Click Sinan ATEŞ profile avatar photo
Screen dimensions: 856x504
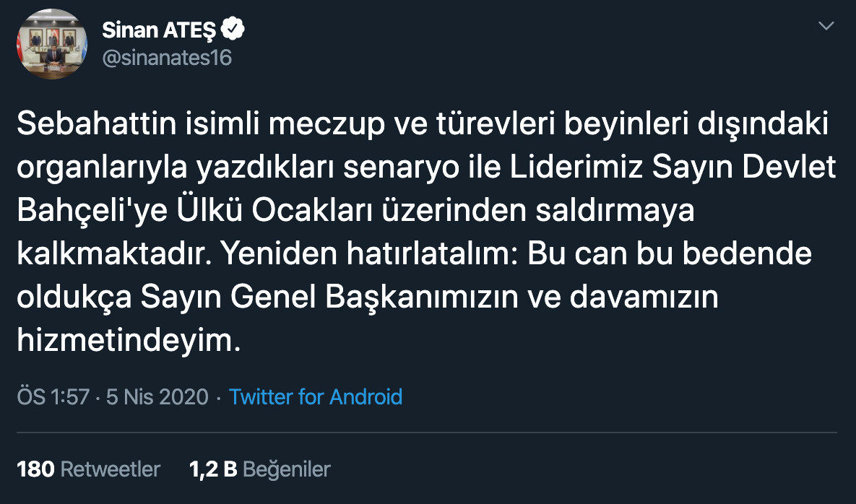(47, 45)
